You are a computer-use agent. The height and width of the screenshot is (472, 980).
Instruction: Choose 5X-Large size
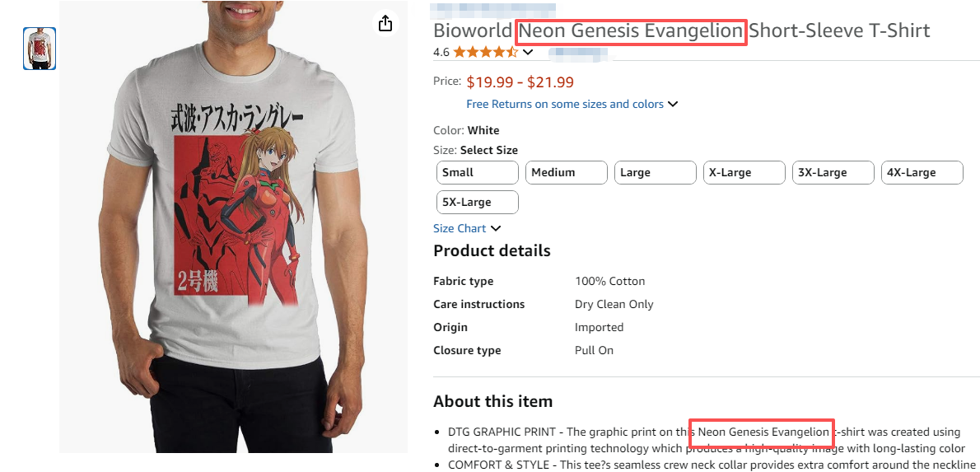click(477, 202)
